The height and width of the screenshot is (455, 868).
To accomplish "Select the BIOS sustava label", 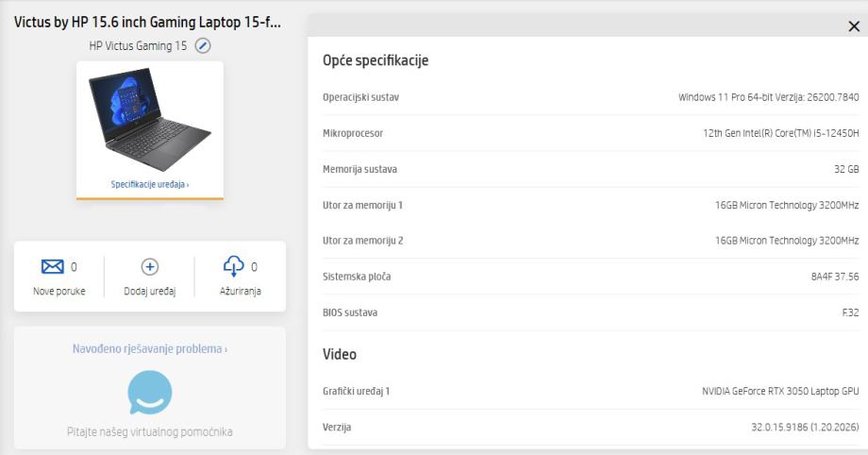I will [350, 312].
